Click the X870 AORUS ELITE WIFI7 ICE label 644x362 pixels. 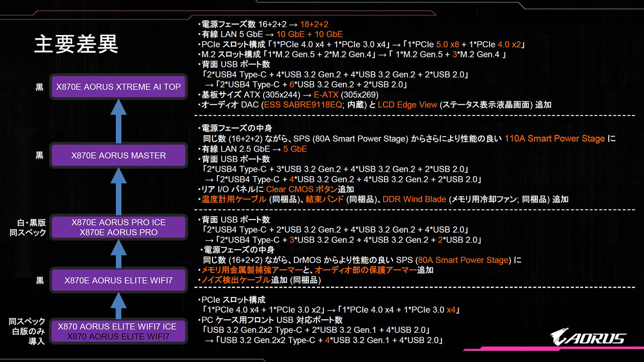coord(117,327)
